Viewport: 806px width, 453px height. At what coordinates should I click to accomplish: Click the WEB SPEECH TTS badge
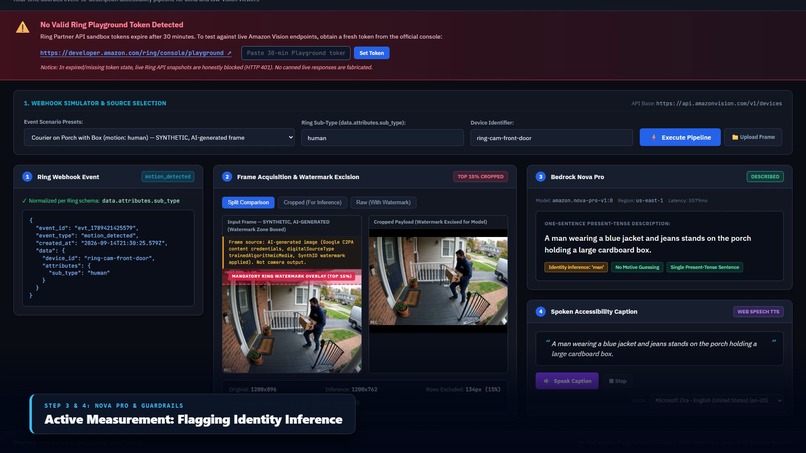[758, 312]
